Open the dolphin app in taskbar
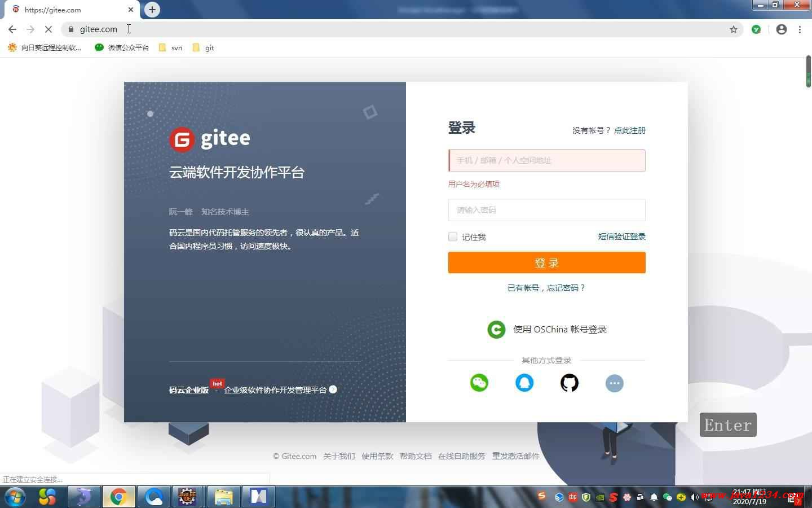This screenshot has height=508, width=812. 83,497
